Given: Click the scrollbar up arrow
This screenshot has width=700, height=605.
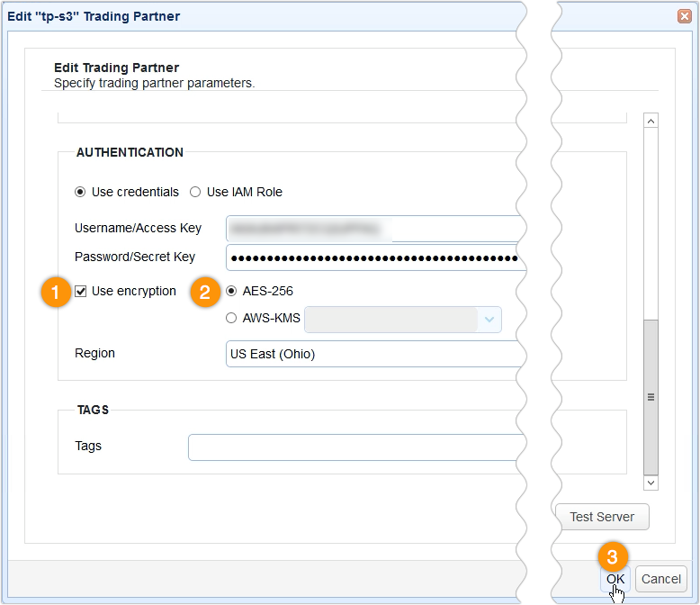Looking at the screenshot, I should pos(651,121).
